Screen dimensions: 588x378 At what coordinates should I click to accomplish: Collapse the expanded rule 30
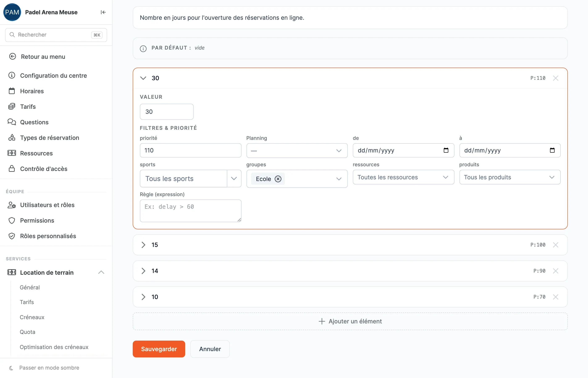[x=143, y=78]
